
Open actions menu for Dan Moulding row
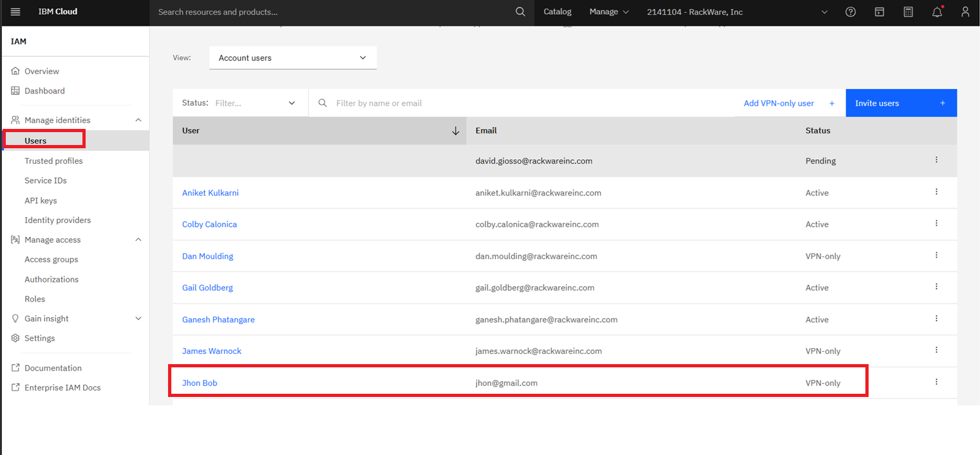[x=936, y=255]
